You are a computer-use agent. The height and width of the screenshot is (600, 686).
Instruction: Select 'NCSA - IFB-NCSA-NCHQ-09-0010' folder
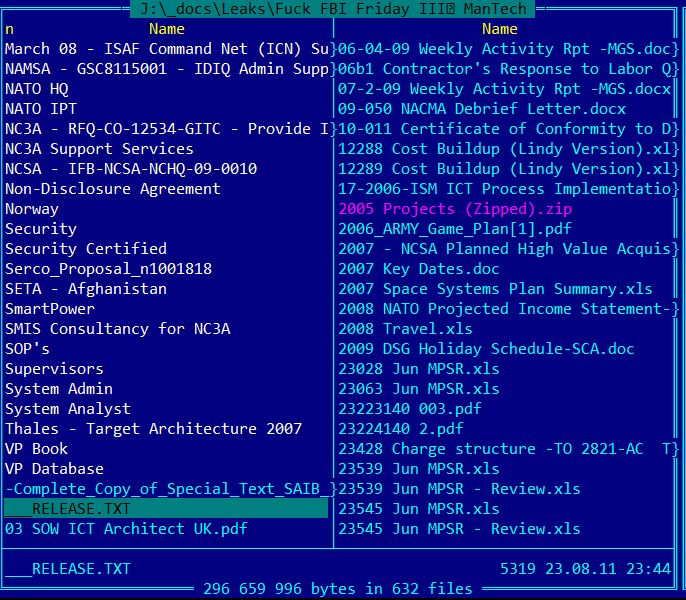[x=131, y=169]
